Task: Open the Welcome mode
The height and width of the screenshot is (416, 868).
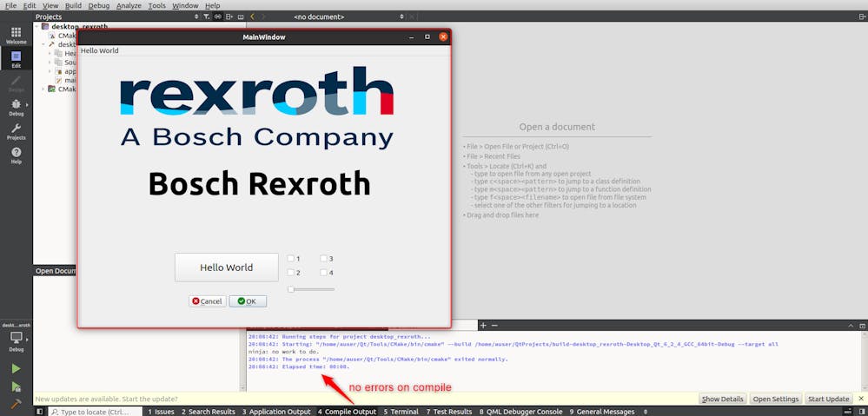Action: [x=16, y=36]
